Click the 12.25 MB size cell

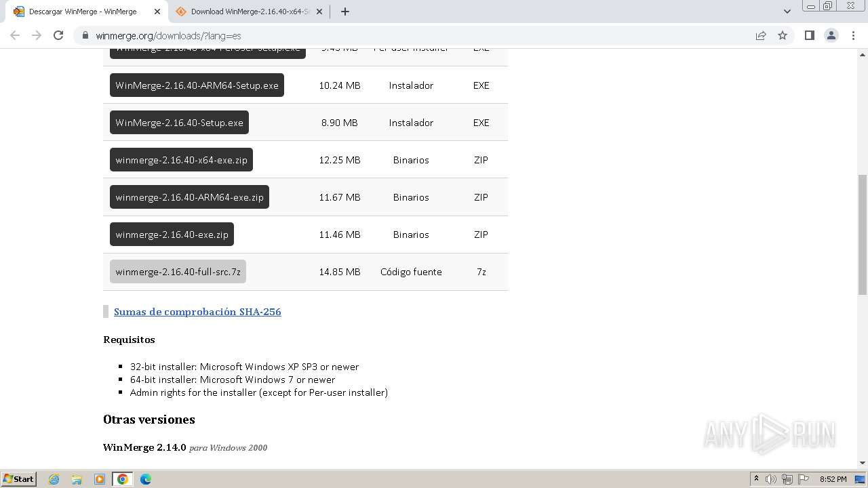coord(340,160)
